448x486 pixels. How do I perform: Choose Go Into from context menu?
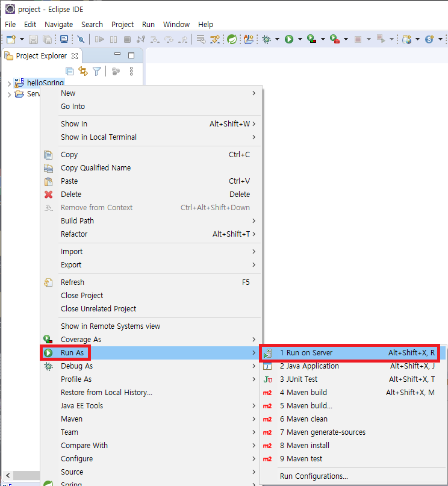tap(151, 107)
